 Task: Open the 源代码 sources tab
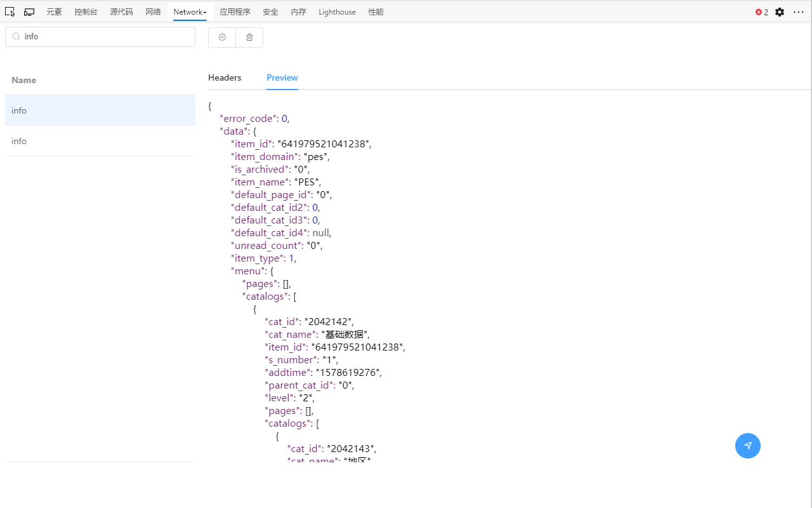(x=121, y=12)
